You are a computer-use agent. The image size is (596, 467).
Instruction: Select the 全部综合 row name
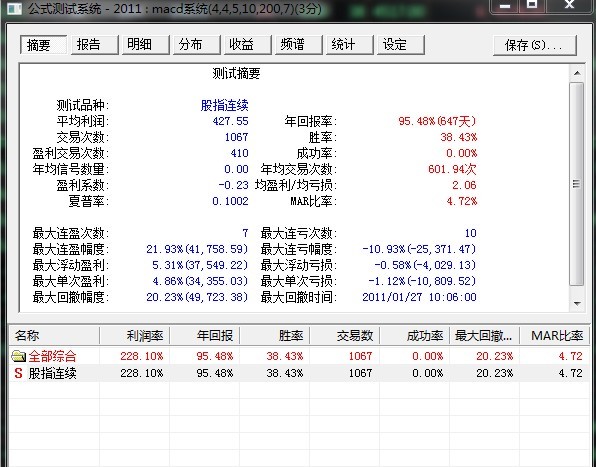(52, 356)
